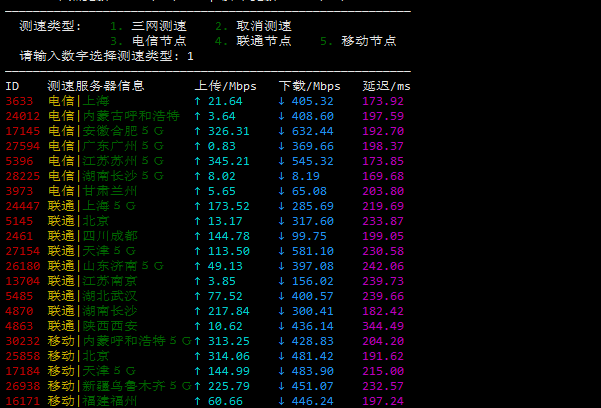This screenshot has height=408, width=601.
Task: Click download value 545.32
Action: [312, 161]
